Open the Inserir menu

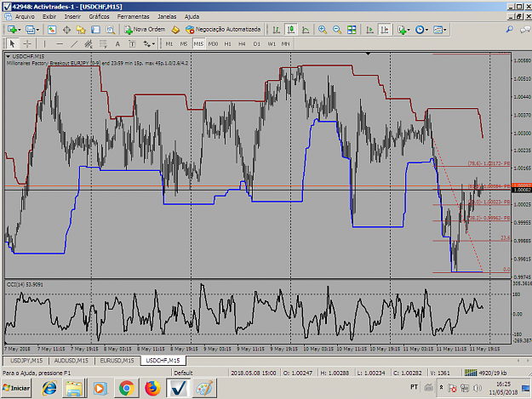point(72,17)
